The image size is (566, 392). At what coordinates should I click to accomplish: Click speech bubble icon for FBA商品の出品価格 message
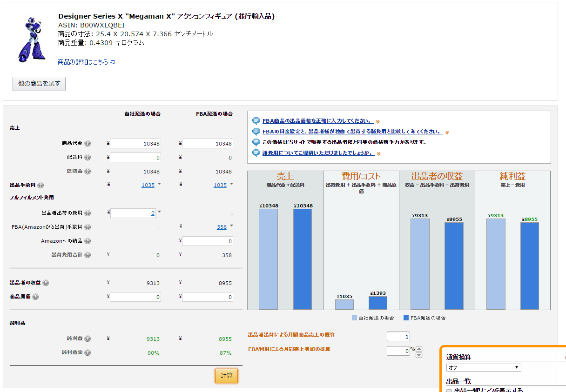[256, 121]
